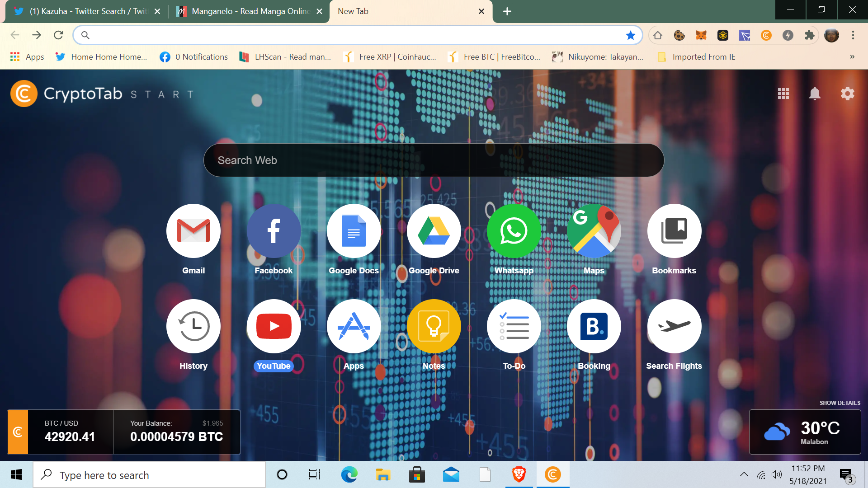Open the home page button
Screen dimensions: 868x488
point(658,35)
